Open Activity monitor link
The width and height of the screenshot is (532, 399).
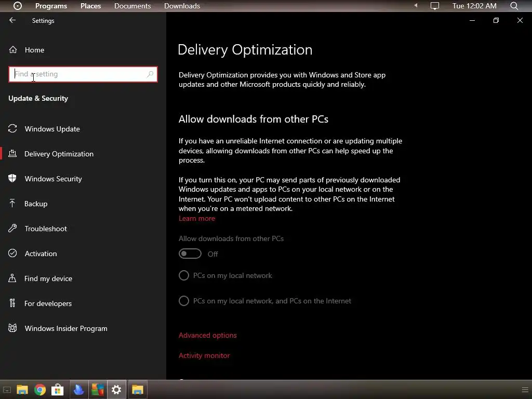point(204,355)
